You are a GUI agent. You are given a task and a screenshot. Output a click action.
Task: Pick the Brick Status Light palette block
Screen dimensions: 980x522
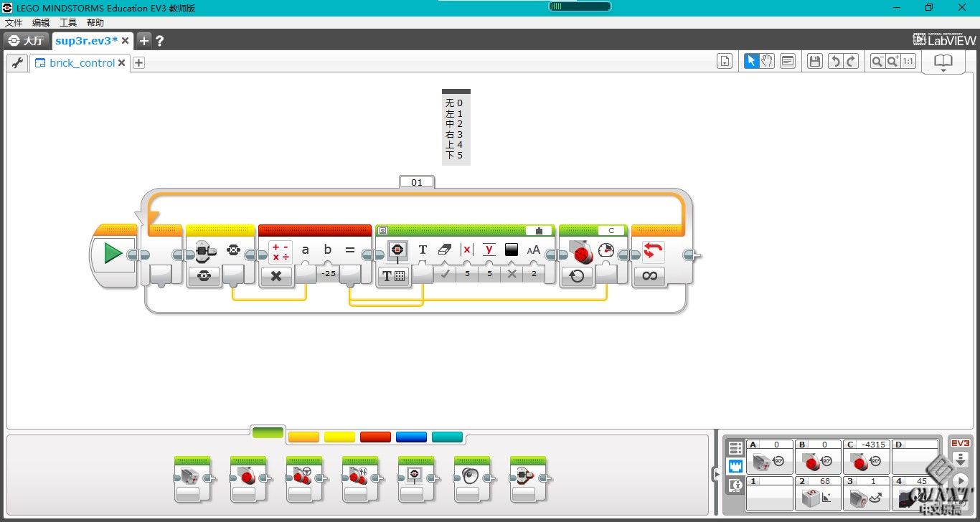click(x=528, y=478)
